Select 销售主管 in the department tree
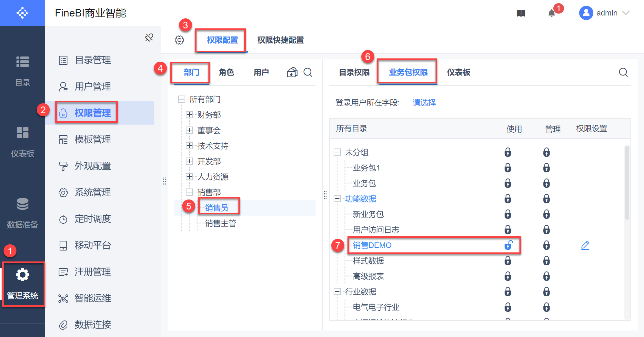 coord(220,223)
